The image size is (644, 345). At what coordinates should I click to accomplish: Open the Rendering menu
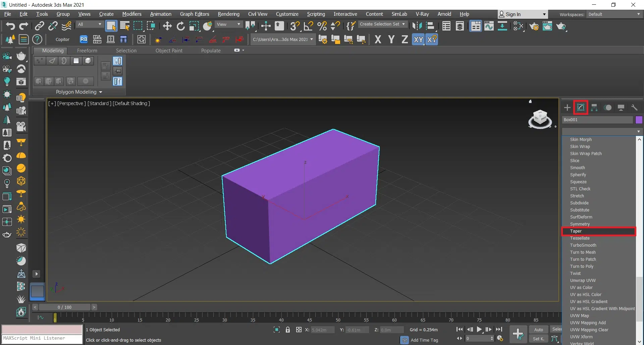[x=228, y=14]
